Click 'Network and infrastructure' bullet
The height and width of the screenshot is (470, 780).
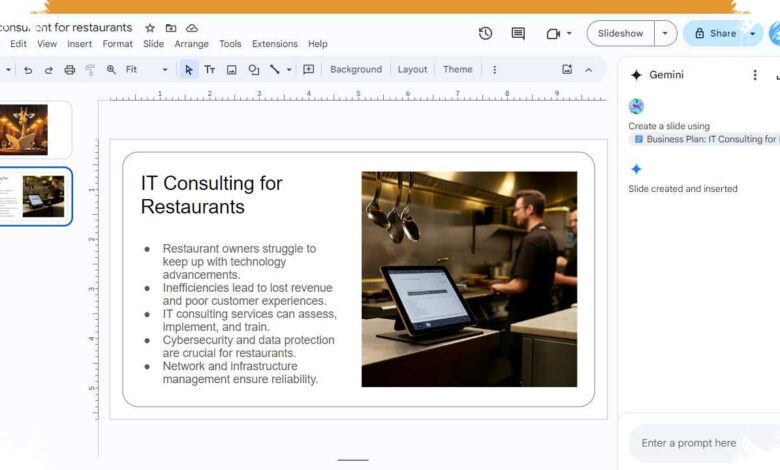click(x=240, y=373)
